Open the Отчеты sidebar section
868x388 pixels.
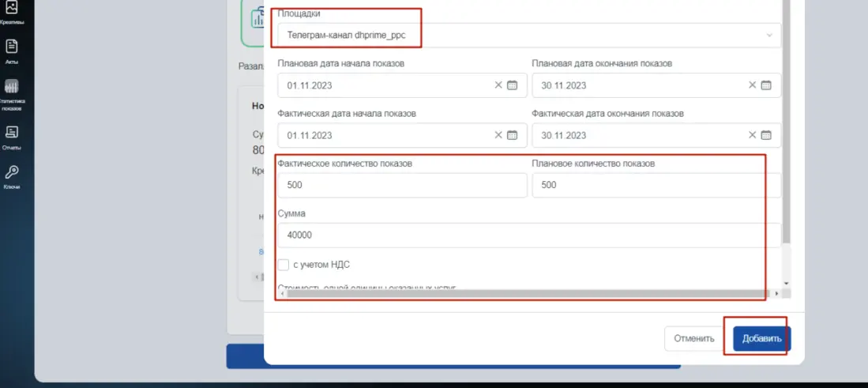tap(12, 137)
